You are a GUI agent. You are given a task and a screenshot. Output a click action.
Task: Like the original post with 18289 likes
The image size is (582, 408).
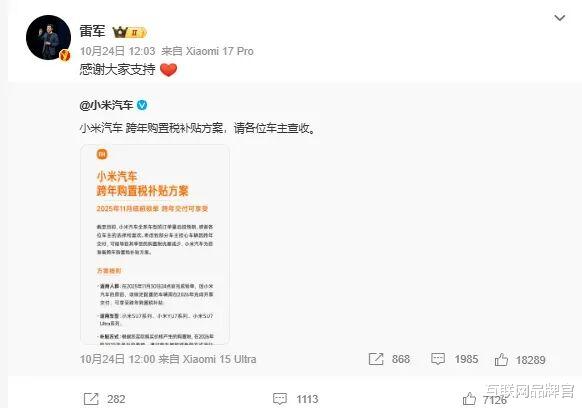click(501, 359)
